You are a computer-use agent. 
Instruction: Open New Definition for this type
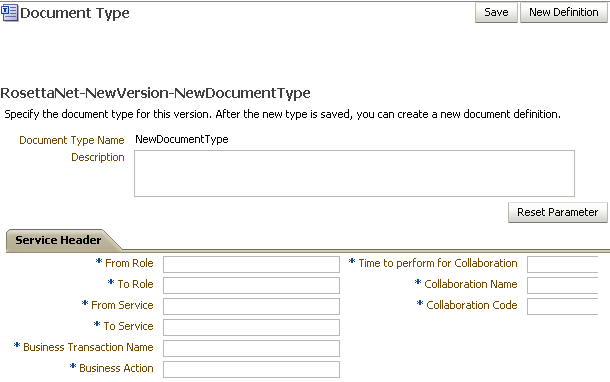(x=563, y=12)
